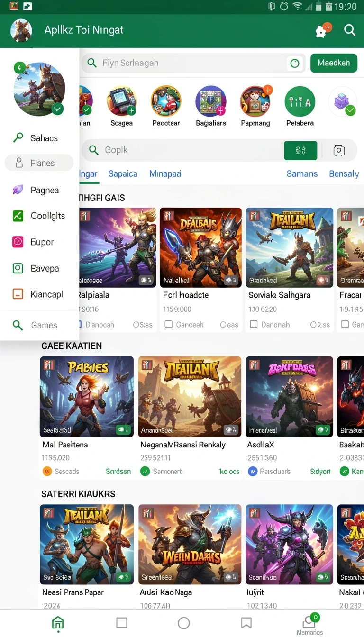Tap the square icon in bottom navigation
Screen dimensions: 364x637
tap(122, 622)
